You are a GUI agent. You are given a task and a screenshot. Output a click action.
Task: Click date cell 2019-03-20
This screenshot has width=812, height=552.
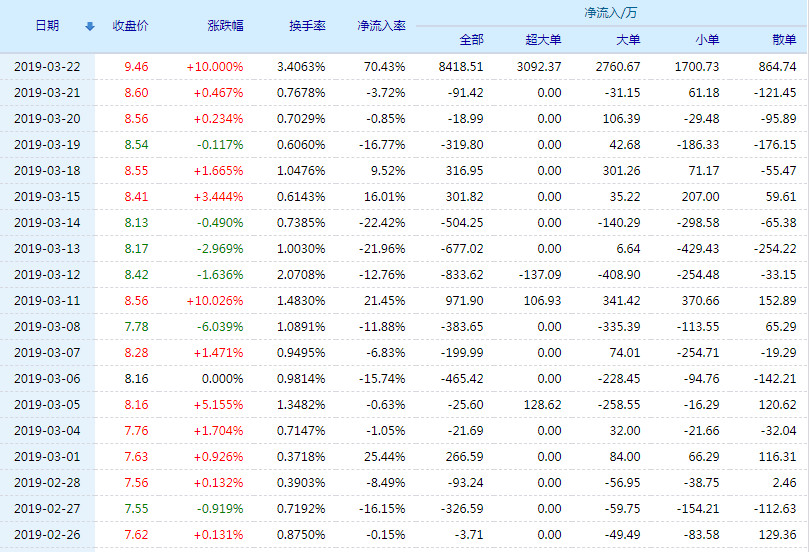pos(47,119)
